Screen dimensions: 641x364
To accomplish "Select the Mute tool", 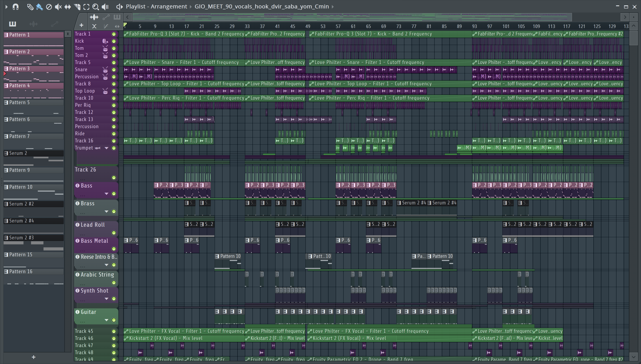I will pyautogui.click(x=58, y=7).
